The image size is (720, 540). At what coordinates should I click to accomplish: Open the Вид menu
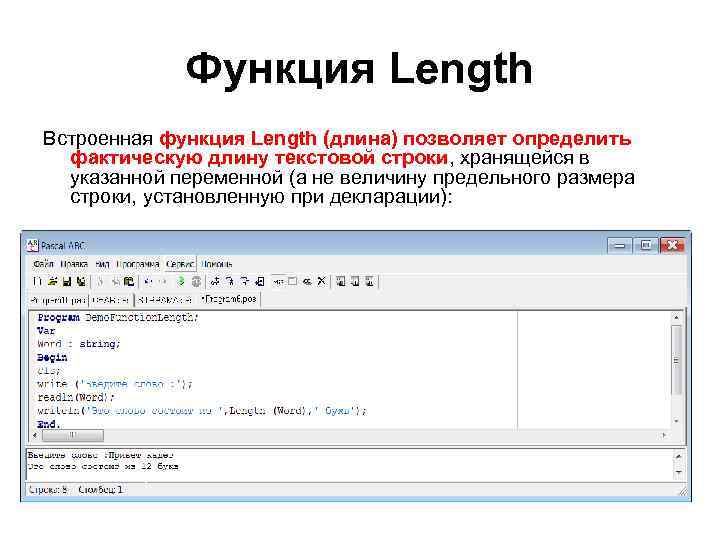[102, 264]
